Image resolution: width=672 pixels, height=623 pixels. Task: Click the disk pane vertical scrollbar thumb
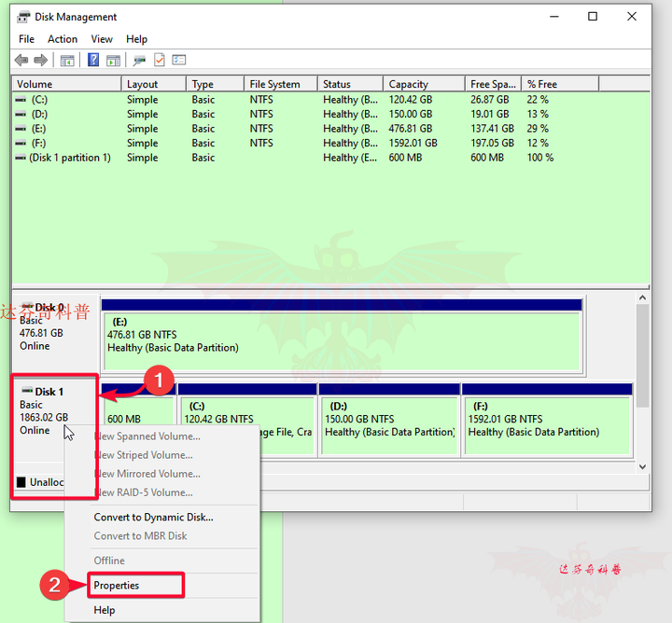pos(642,355)
